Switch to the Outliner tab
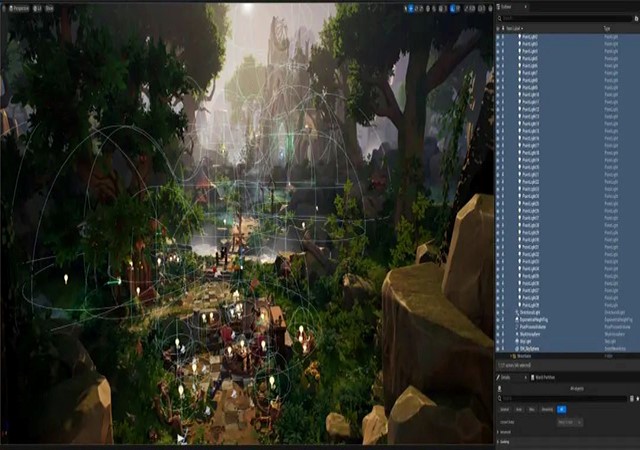The image size is (640, 450). click(509, 7)
